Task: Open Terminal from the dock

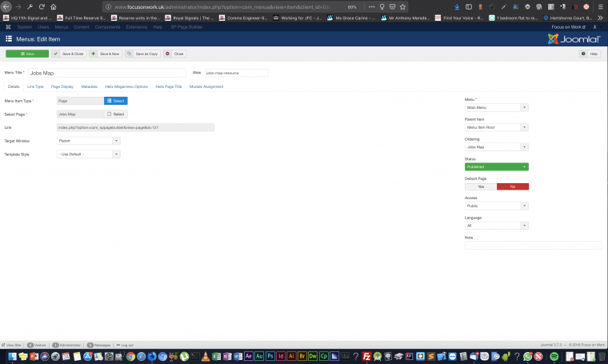Action: (194, 356)
